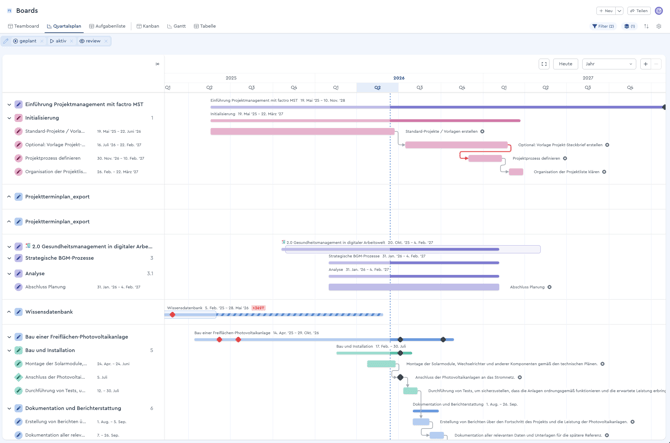
Task: Expand the Wissensdatenbank row
Action: pyautogui.click(x=9, y=312)
